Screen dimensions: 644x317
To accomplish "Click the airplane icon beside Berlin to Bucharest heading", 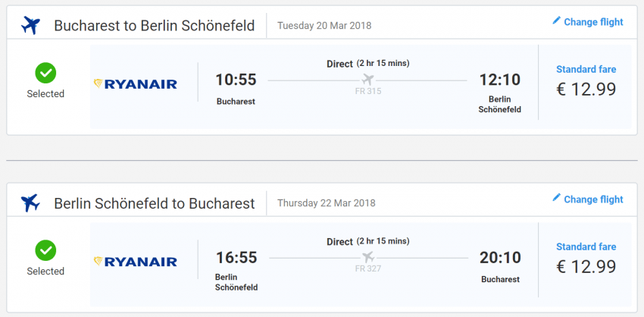I will (31, 202).
